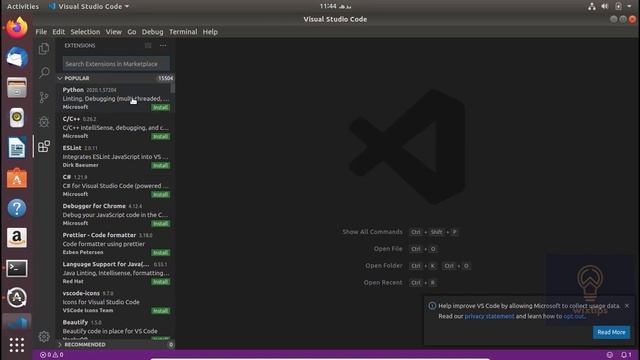Open the Go menu

tap(131, 32)
